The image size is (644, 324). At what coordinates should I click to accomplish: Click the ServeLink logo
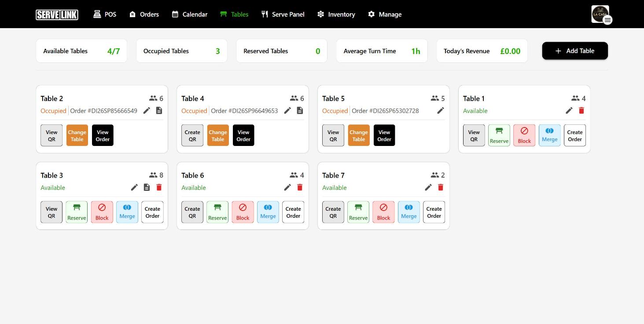pyautogui.click(x=57, y=15)
